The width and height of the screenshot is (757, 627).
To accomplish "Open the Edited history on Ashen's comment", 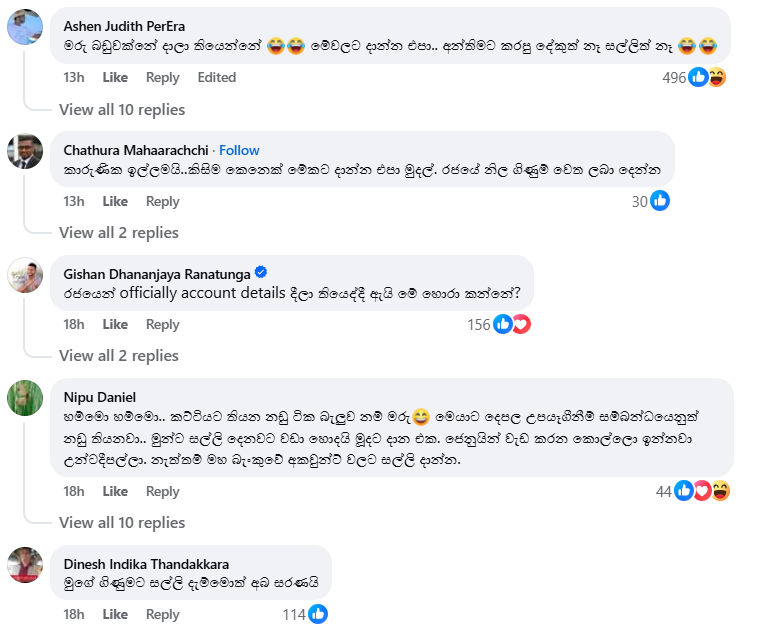I will click(216, 77).
